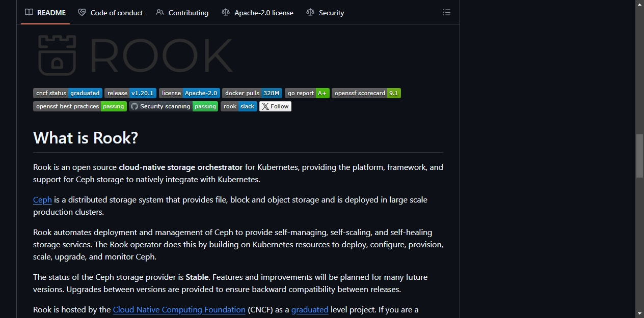Open the openssf scorecard 9.1 badge

[x=366, y=93]
